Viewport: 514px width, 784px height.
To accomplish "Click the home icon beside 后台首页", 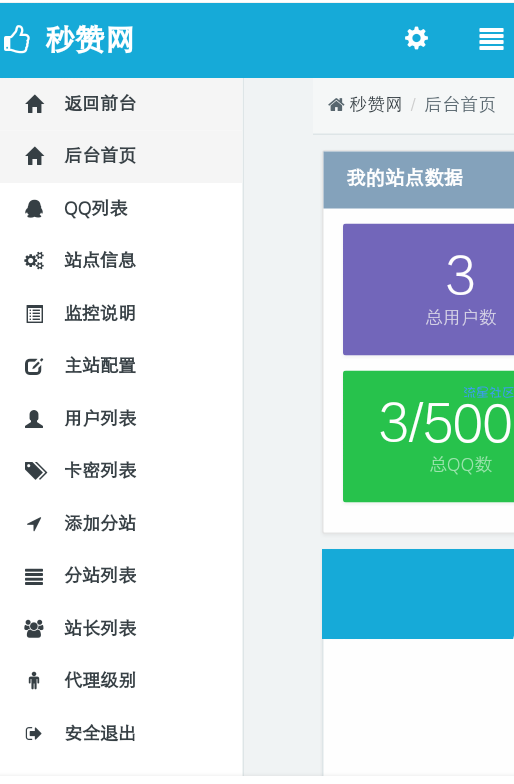I will [x=34, y=156].
